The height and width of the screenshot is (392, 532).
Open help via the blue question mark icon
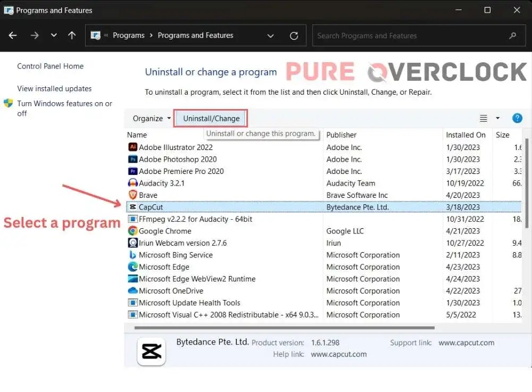coord(517,118)
